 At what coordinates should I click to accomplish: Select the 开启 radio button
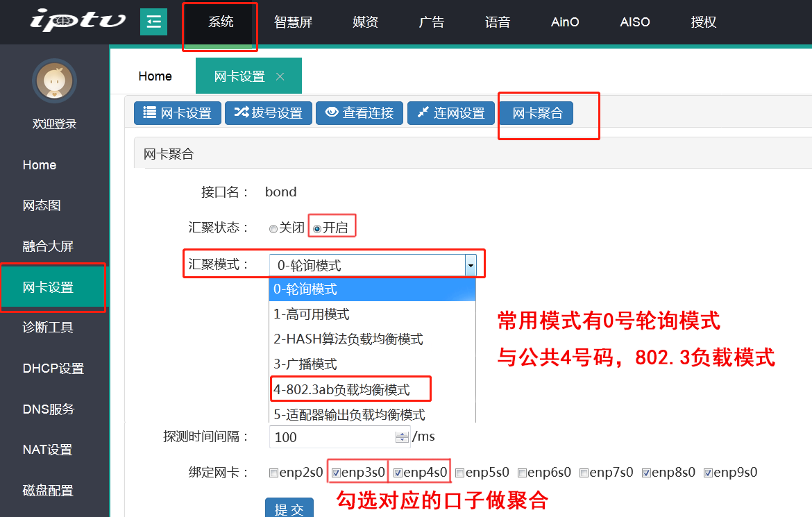pos(317,228)
